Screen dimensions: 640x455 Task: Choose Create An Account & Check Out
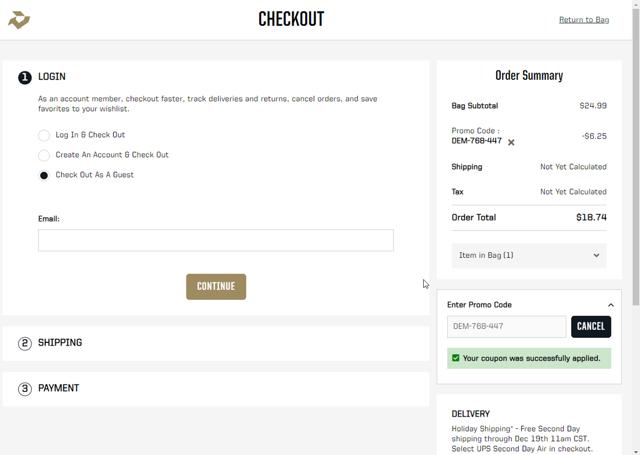click(x=44, y=155)
